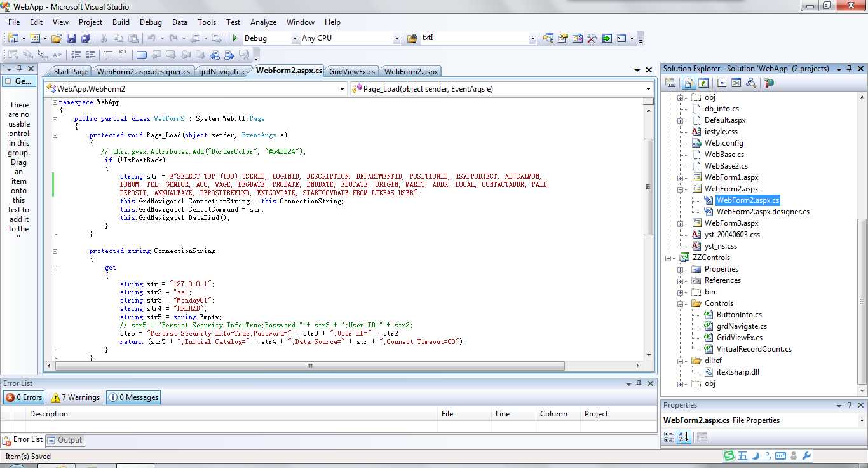Click the Save All toolbar icon
This screenshot has height=468, width=868.
tap(85, 38)
